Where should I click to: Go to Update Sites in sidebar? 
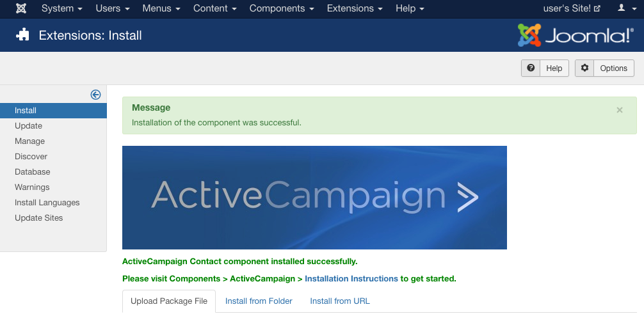click(x=39, y=218)
